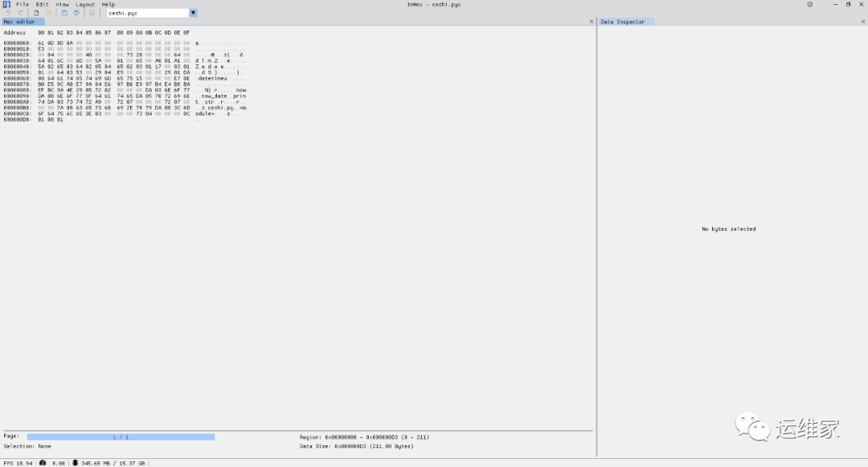This screenshot has height=467, width=868.
Task: Click the ImHex logo icon
Action: (x=6, y=5)
